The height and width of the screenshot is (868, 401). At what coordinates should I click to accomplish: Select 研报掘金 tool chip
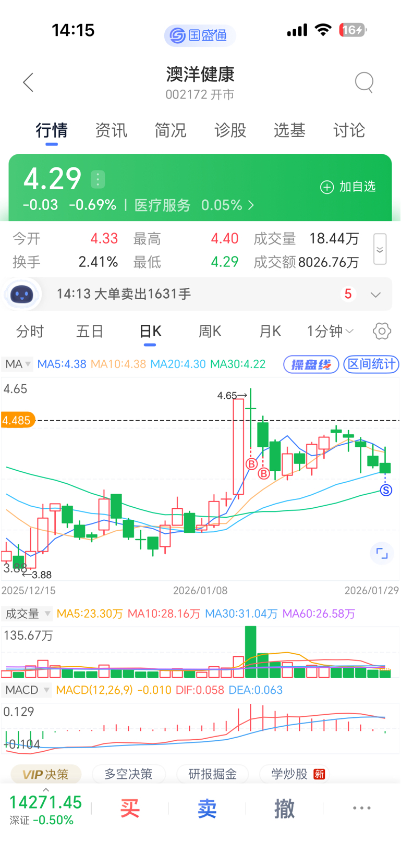point(213,774)
